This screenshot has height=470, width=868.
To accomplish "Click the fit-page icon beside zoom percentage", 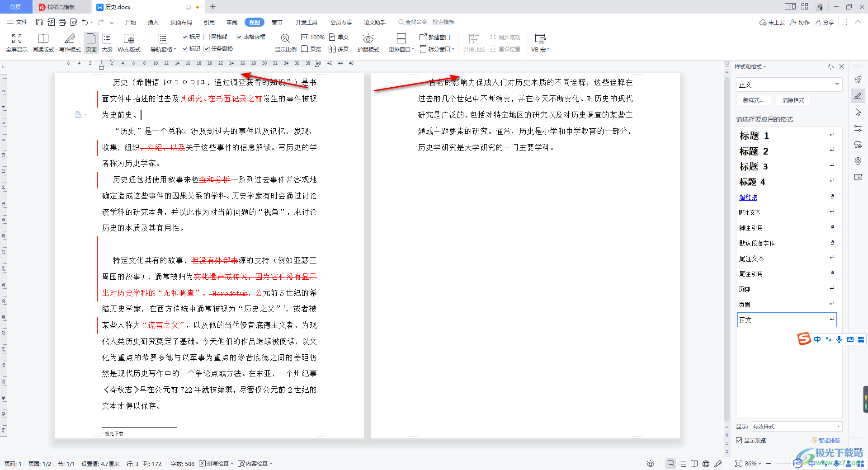I will [738, 464].
